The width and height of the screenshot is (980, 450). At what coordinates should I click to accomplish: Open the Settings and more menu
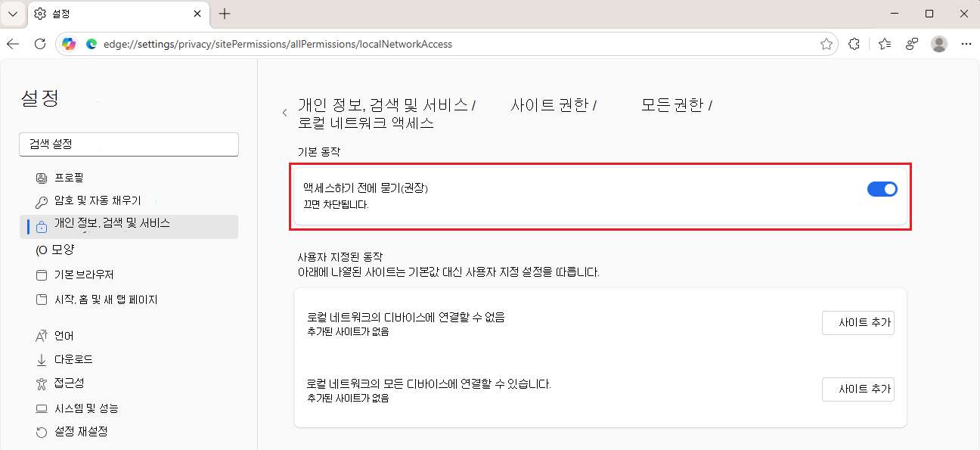966,44
